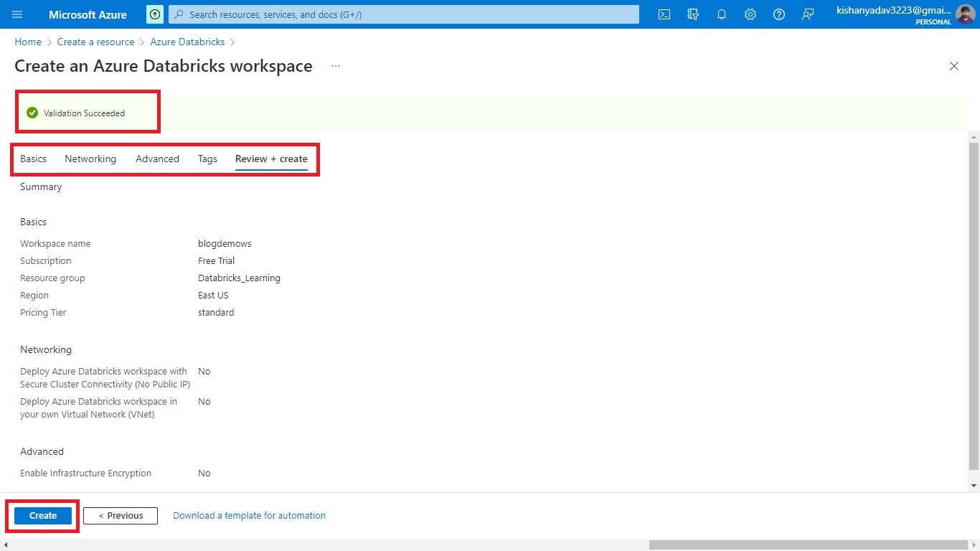Click the horizontal scrollbar right arrow
Screen dimensions: 980x551
click(x=974, y=545)
